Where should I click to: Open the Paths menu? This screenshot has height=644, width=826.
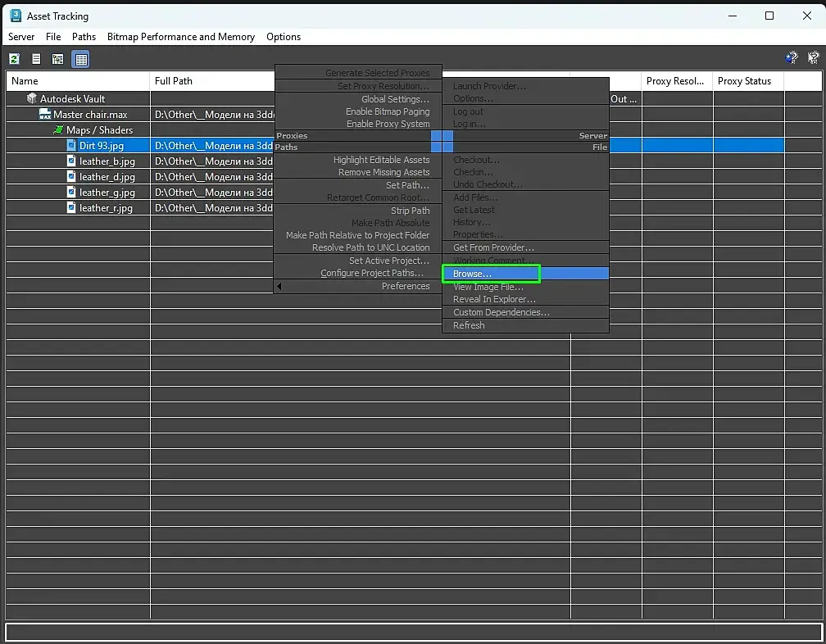[x=84, y=37]
